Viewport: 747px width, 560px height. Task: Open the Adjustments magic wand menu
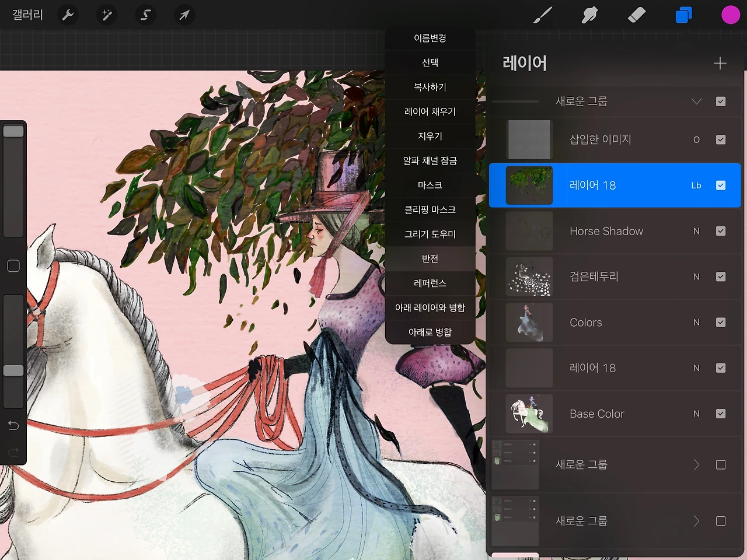[107, 15]
